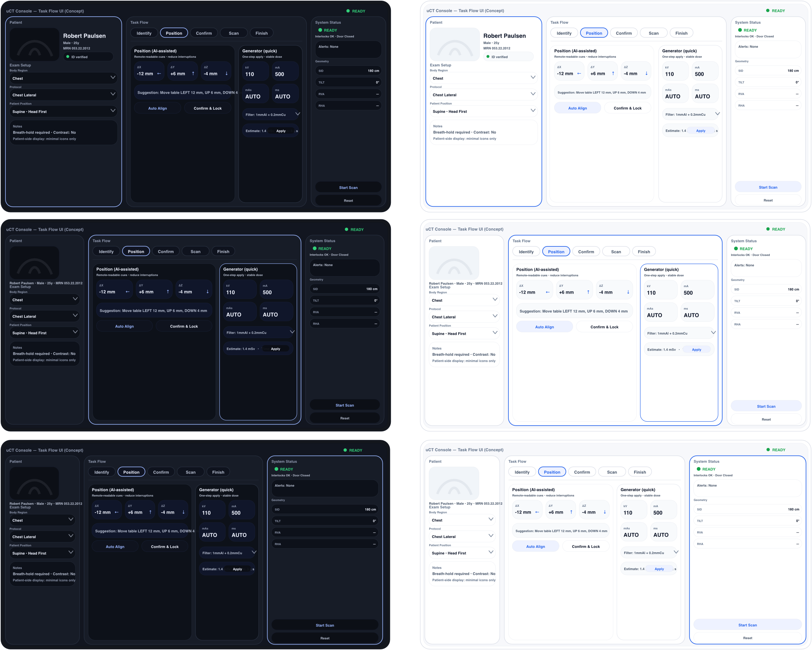Click Start Scan in light System Status-focused mockup
812x650 pixels.
(747, 625)
